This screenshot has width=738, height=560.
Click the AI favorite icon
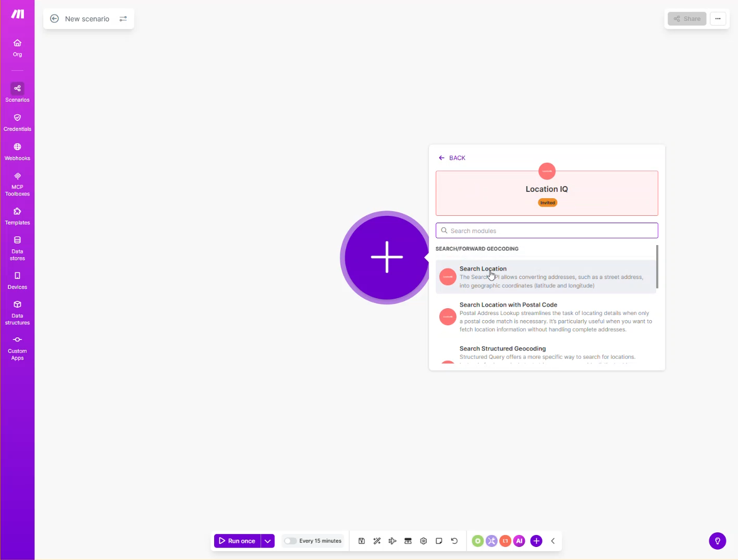click(x=519, y=541)
